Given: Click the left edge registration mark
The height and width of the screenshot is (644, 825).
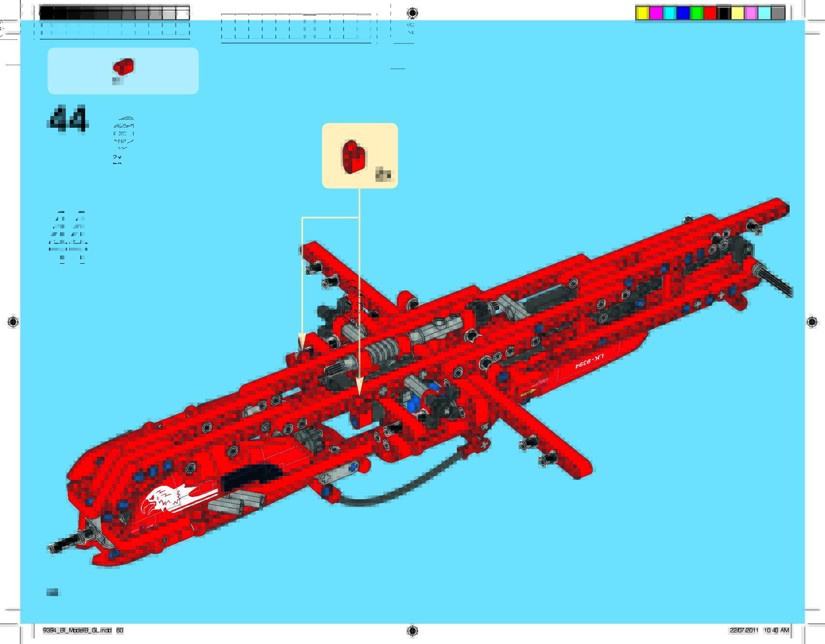Looking at the screenshot, I should coord(13,322).
